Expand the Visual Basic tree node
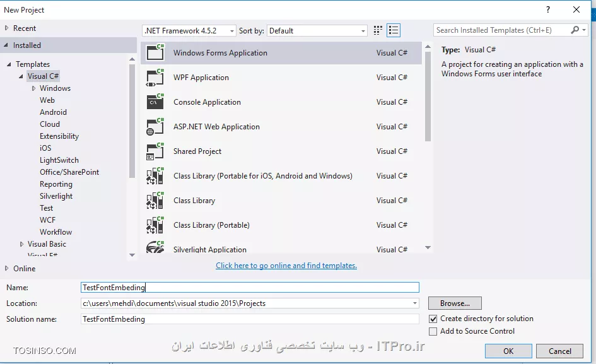This screenshot has height=364, width=596. [21, 244]
